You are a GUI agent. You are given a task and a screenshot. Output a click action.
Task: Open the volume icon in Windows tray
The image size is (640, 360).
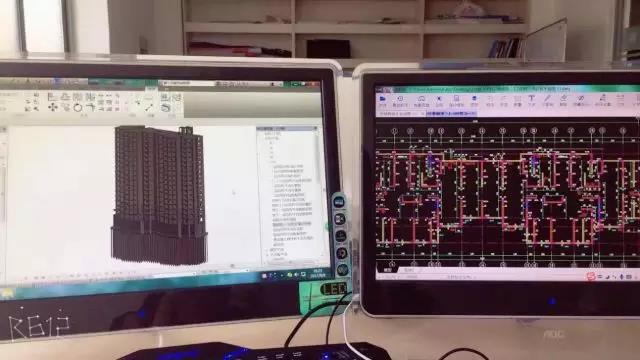296,275
